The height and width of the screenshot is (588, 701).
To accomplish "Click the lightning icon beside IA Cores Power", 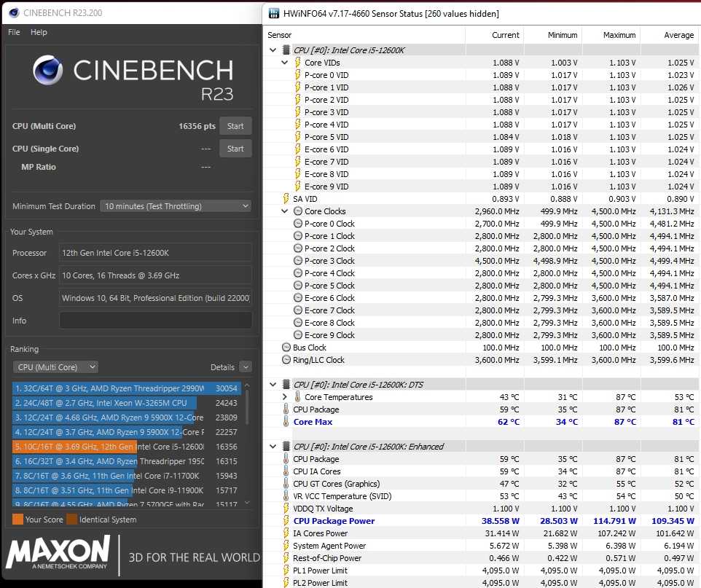I will pyautogui.click(x=286, y=533).
